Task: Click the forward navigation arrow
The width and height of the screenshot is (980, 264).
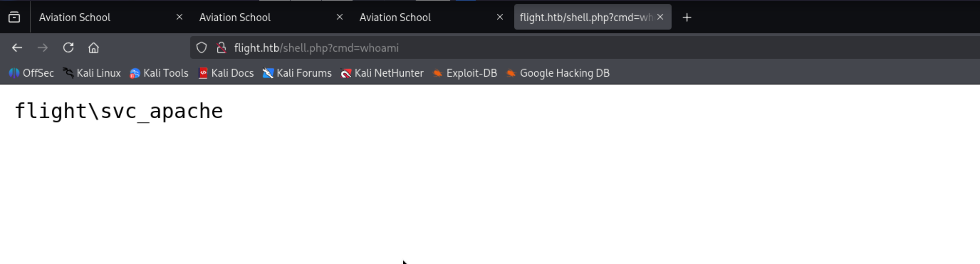Action: pyautogui.click(x=42, y=48)
